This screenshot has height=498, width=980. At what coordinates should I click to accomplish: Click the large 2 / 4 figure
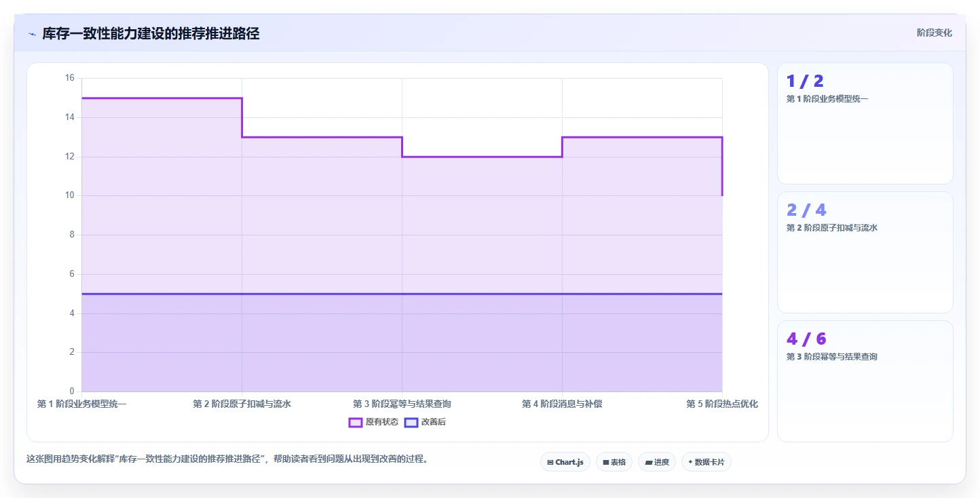point(806,210)
